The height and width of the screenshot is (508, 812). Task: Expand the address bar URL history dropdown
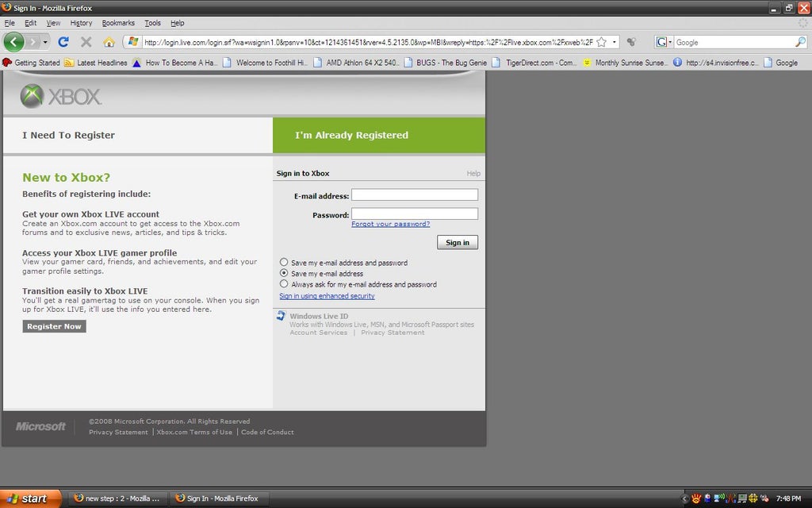(x=614, y=42)
